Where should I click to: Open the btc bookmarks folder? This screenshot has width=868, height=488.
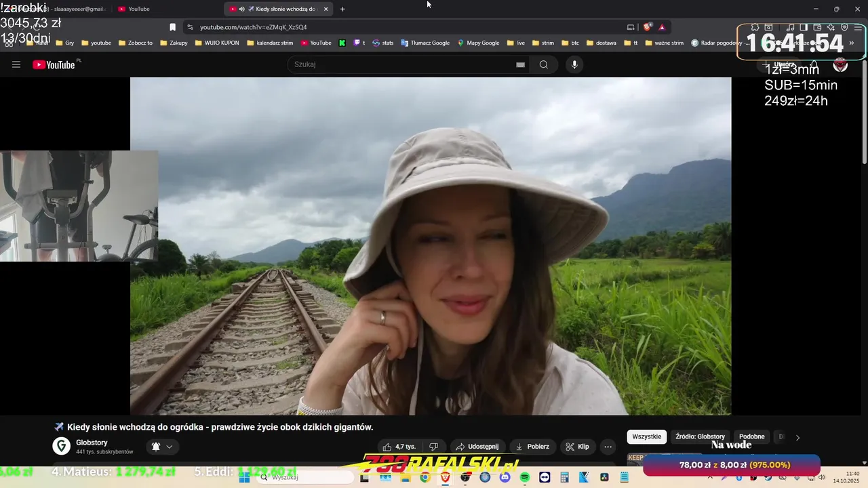pos(570,43)
